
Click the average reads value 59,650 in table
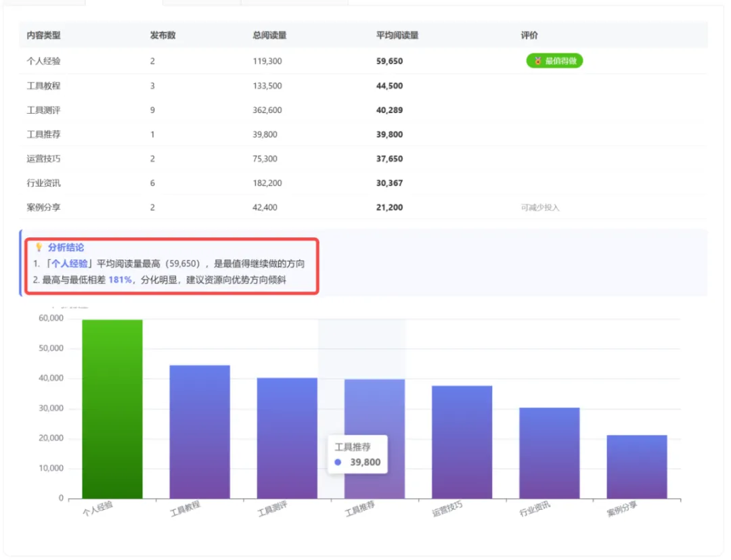pyautogui.click(x=389, y=61)
